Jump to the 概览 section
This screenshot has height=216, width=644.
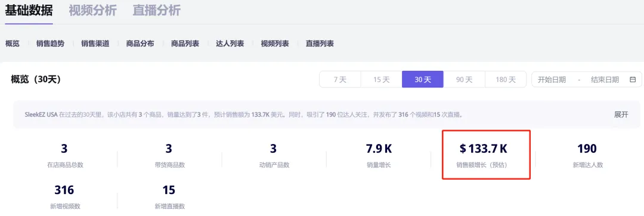pyautogui.click(x=13, y=43)
